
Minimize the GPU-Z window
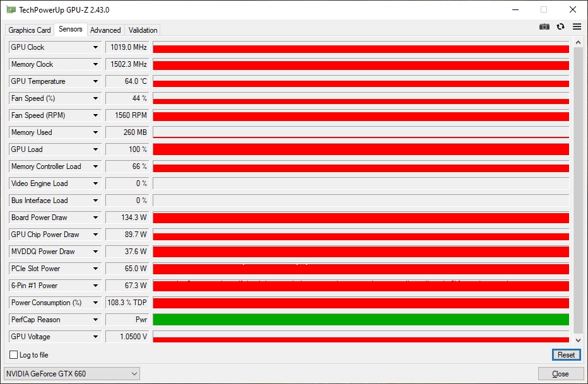click(x=515, y=9)
